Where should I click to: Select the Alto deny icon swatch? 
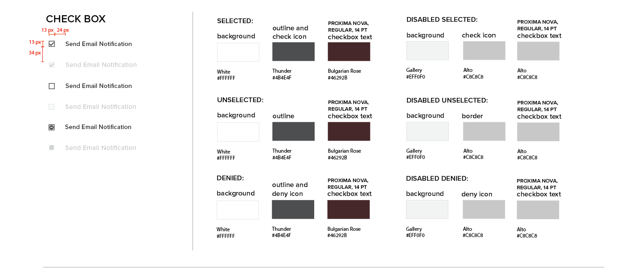pyautogui.click(x=484, y=209)
